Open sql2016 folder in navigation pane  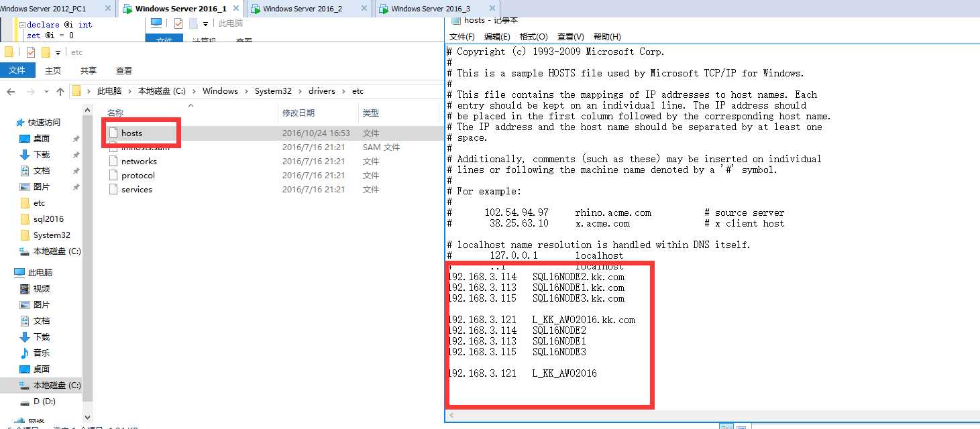[x=48, y=219]
